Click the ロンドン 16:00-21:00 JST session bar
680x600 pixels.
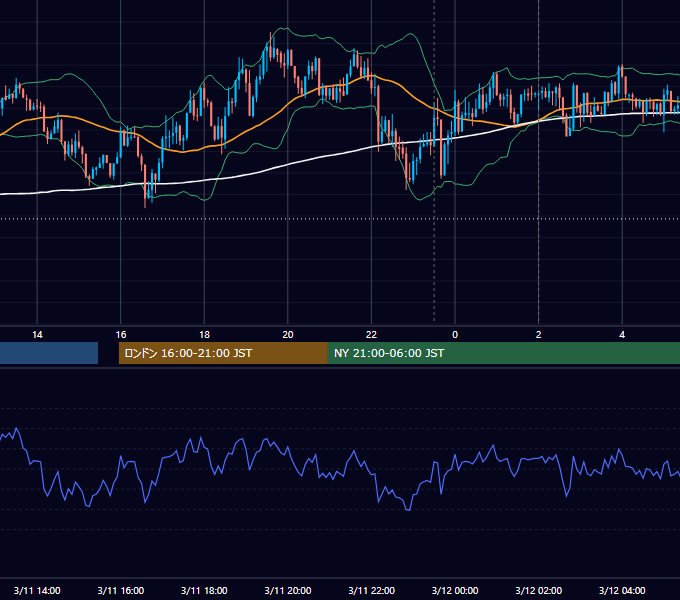click(223, 353)
